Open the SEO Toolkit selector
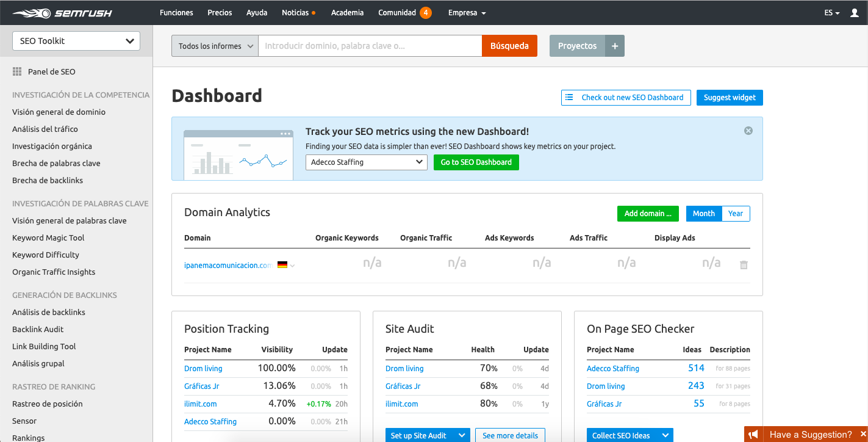 coord(76,40)
